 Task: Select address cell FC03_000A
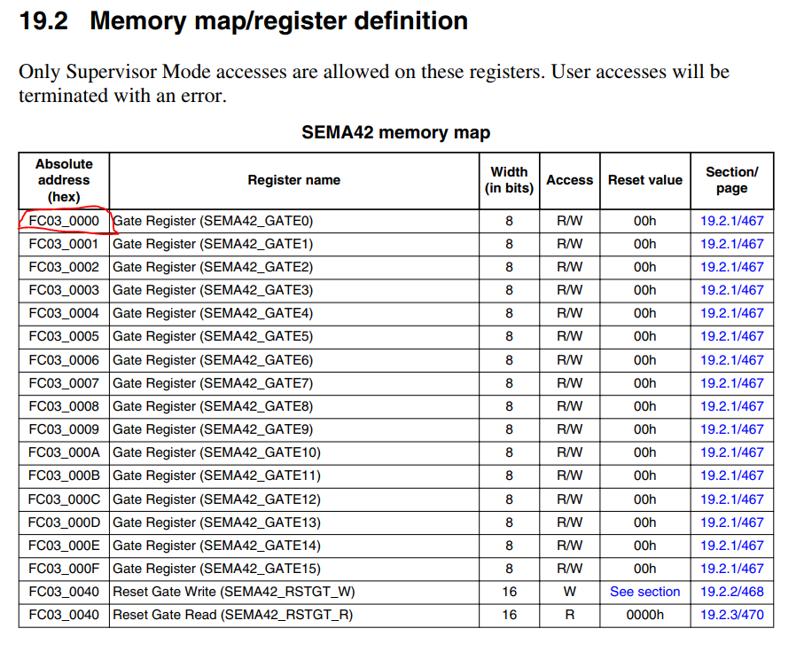point(64,452)
